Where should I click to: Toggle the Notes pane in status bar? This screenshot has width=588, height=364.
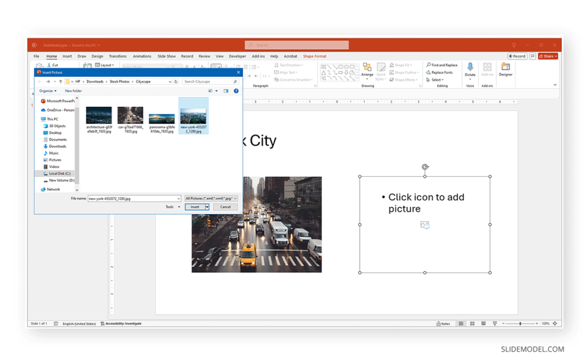tap(443, 324)
